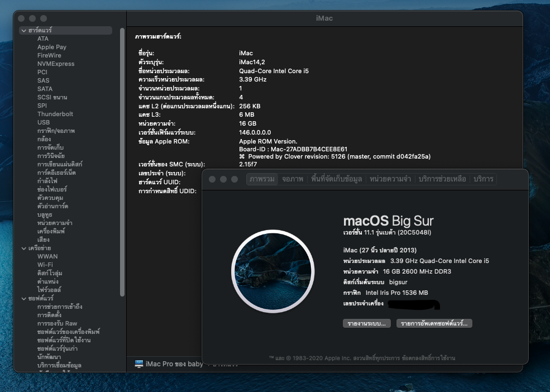Close the iMac System Information window
Image resolution: width=550 pixels, height=392 pixels.
(x=21, y=18)
